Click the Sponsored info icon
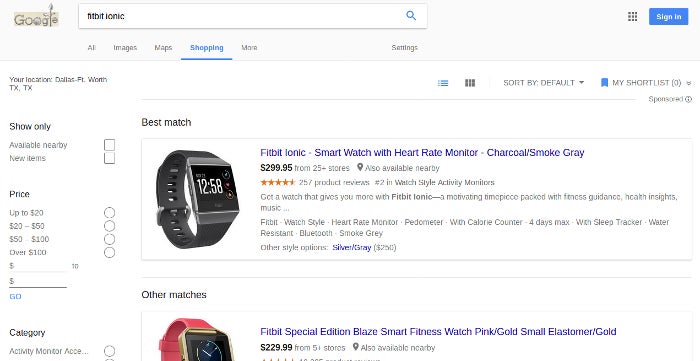The height and width of the screenshot is (361, 700). 688,99
